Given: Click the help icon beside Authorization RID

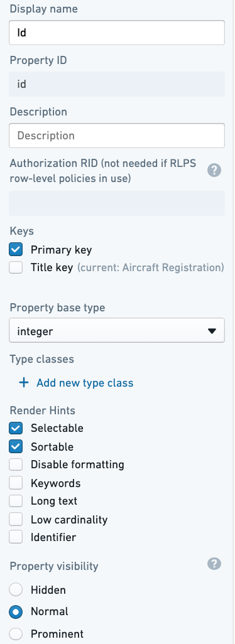Looking at the screenshot, I should pos(214,171).
